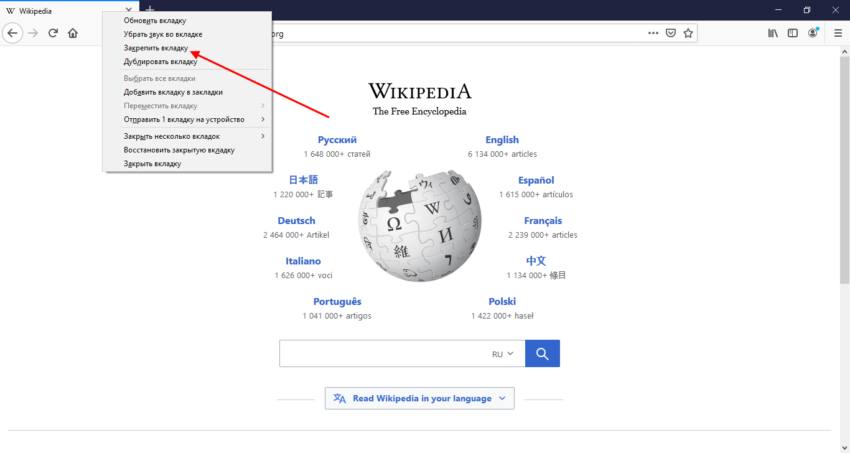The width and height of the screenshot is (850, 453).
Task: Bookmark this page with the star icon
Action: [688, 33]
